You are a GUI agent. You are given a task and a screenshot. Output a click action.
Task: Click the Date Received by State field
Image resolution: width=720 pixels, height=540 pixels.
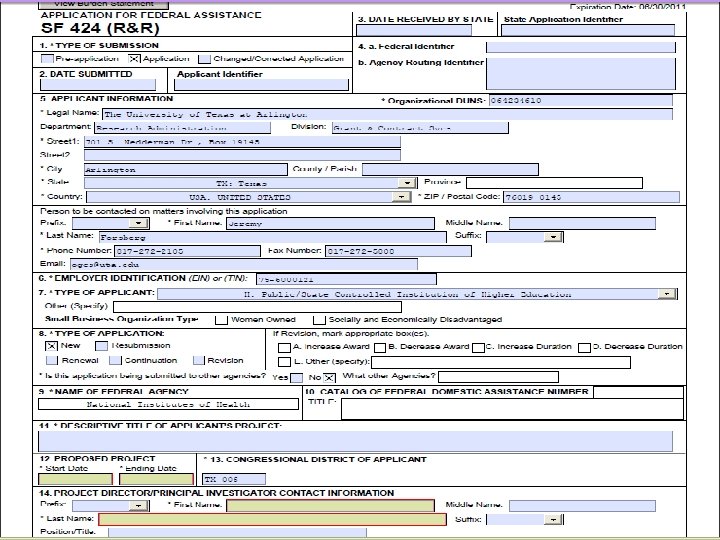coord(414,30)
